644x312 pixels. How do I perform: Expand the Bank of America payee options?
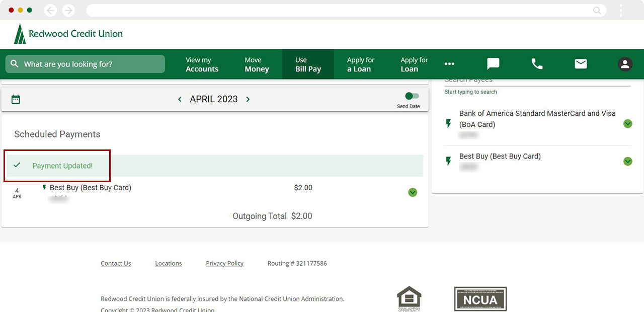click(627, 123)
